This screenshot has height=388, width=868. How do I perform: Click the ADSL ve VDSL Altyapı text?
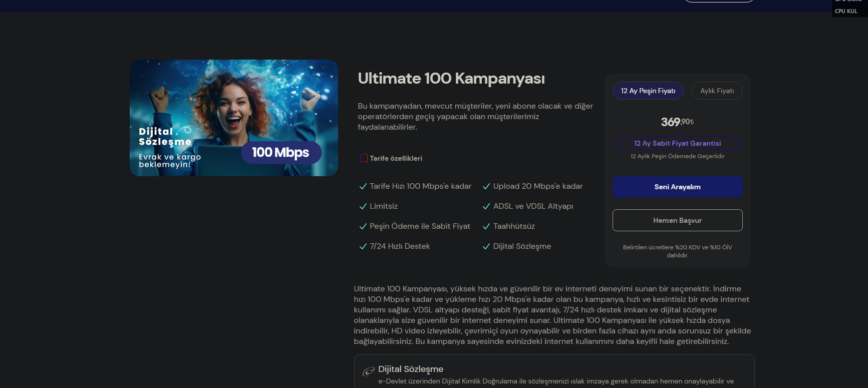tap(533, 206)
